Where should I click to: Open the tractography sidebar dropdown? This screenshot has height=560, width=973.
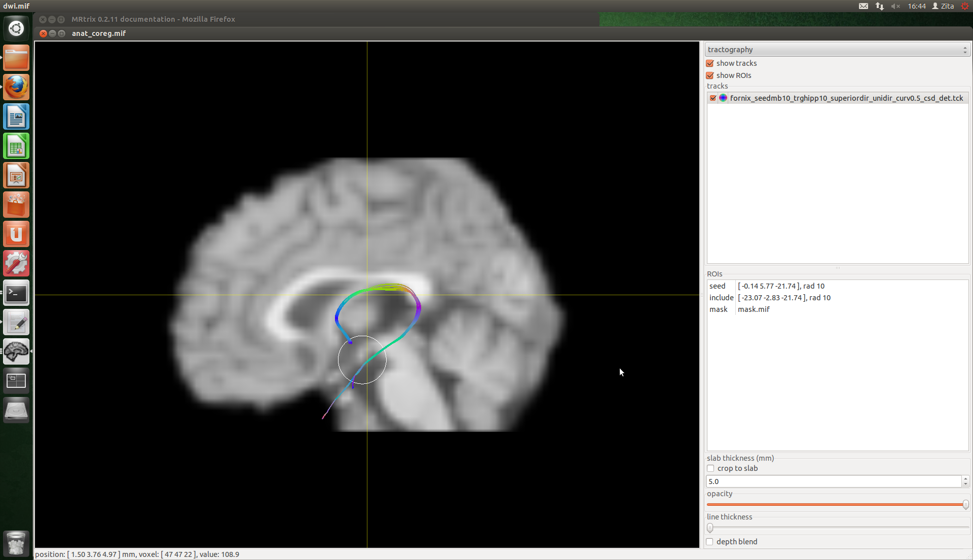pyautogui.click(x=837, y=50)
